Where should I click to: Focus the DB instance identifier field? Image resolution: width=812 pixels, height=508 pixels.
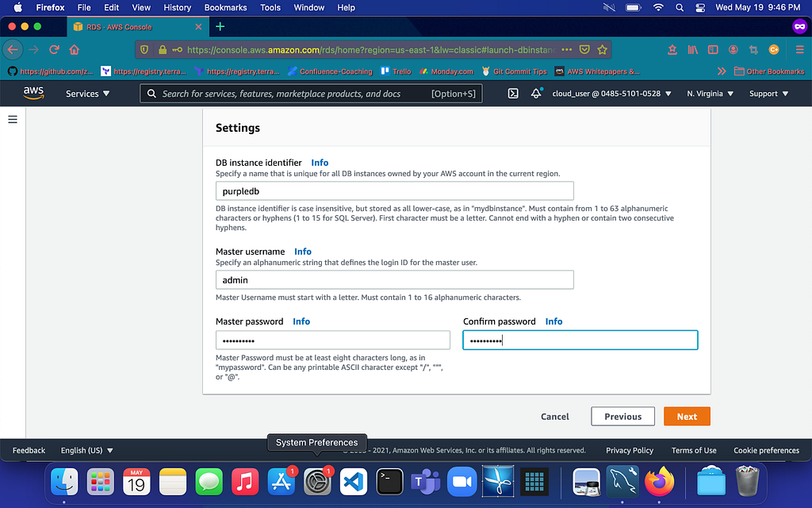coord(395,190)
